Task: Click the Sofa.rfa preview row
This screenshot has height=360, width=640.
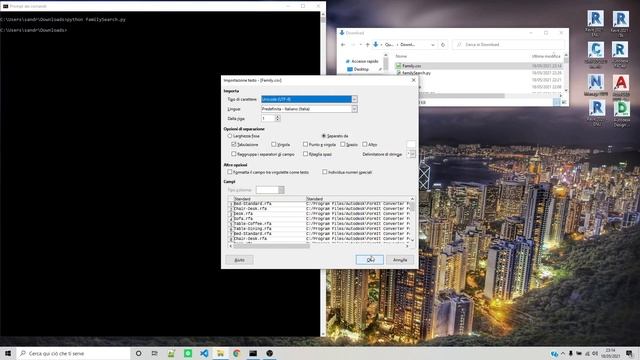Action: 243,218
